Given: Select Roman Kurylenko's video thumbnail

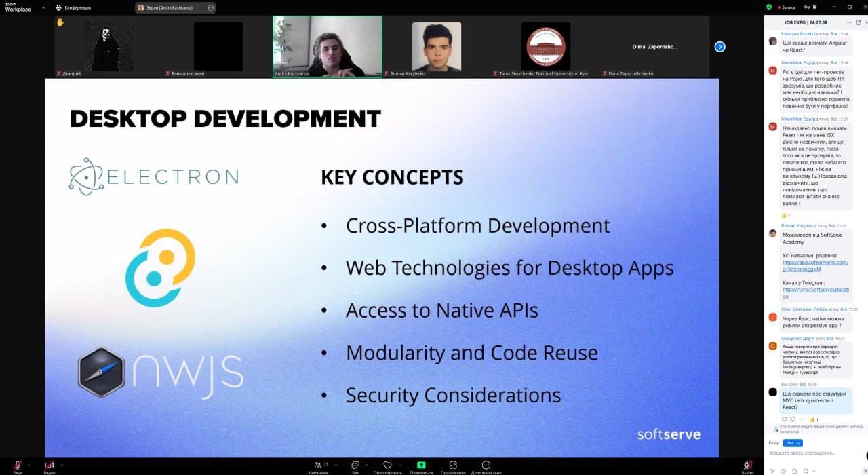Looking at the screenshot, I should pos(437,46).
